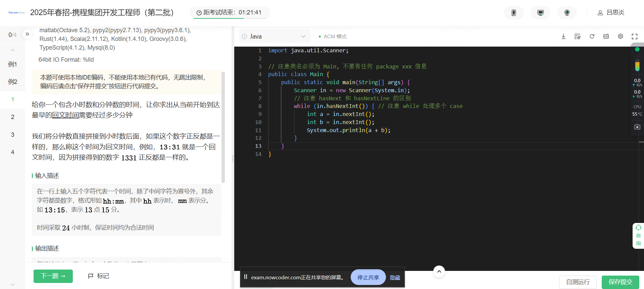The image size is (644, 289).
Task: Click the 0/4 progress counter
Action: (x=12, y=35)
